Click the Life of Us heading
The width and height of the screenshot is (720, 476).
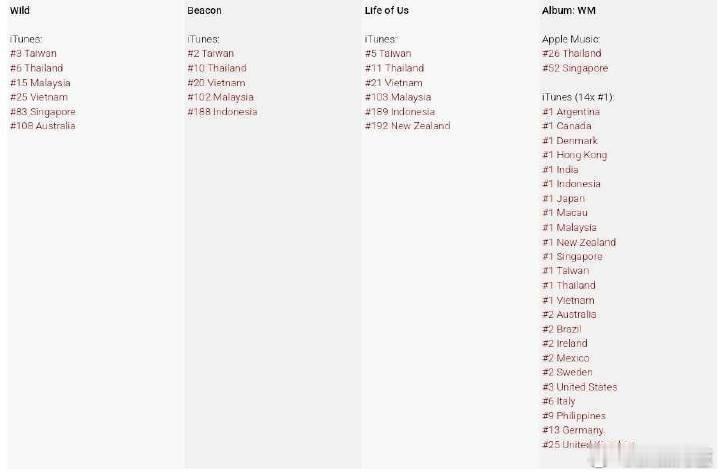coord(387,11)
